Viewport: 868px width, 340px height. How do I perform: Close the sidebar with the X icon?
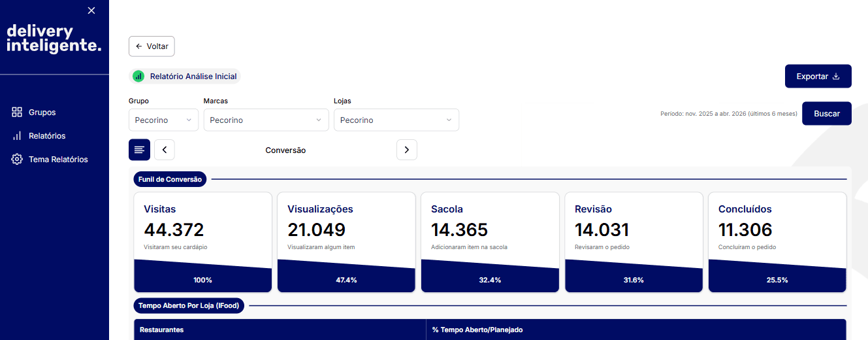click(x=91, y=10)
